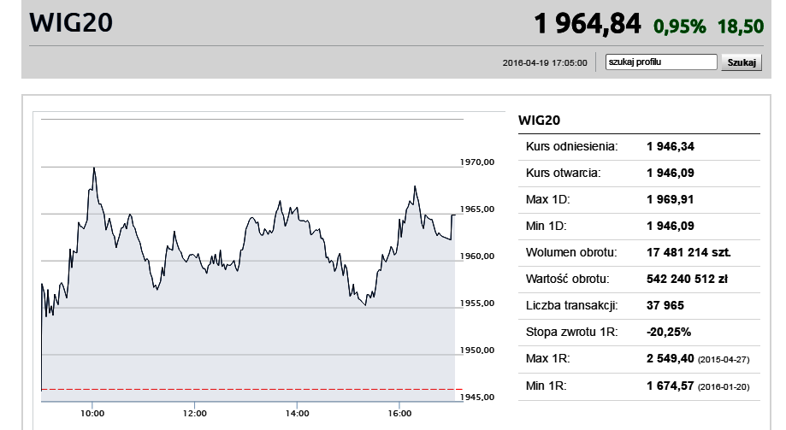The image size is (786, 430).
Task: Click the Kurs otwarcia row
Action: click(x=639, y=173)
